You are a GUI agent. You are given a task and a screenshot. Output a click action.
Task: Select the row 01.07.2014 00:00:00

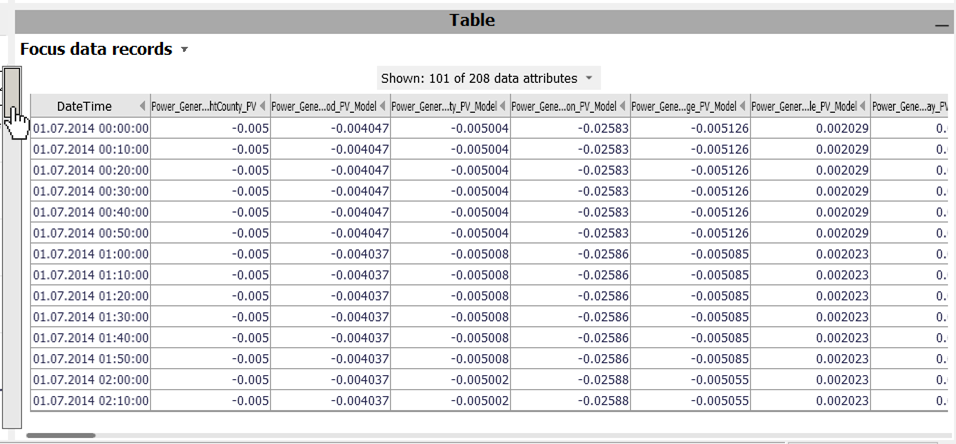(x=91, y=128)
